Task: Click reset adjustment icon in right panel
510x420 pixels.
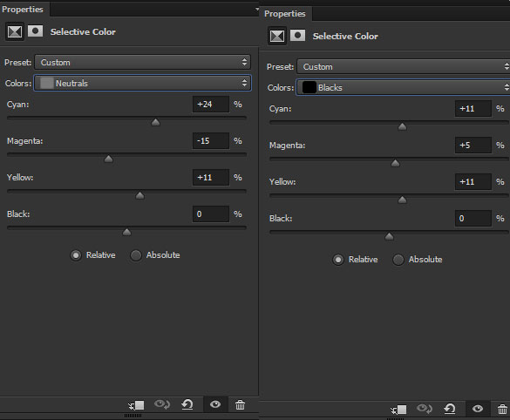Action: pos(450,409)
